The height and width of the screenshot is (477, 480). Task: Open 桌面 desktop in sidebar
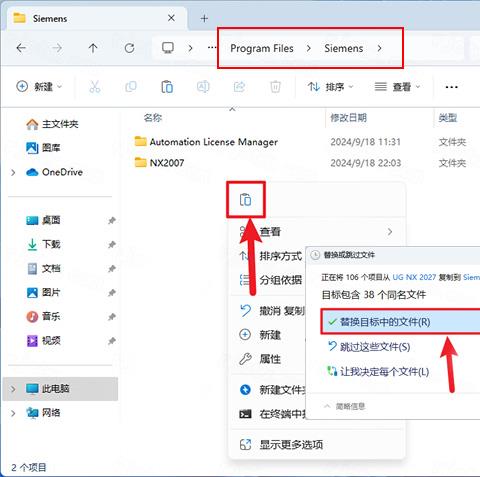[x=43, y=220]
